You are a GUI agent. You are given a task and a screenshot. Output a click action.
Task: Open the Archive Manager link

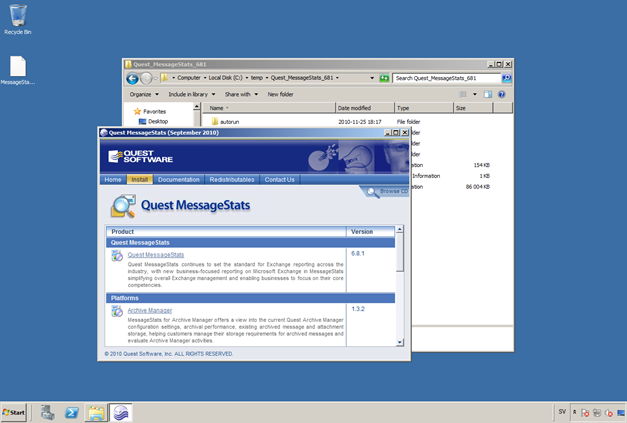point(150,310)
